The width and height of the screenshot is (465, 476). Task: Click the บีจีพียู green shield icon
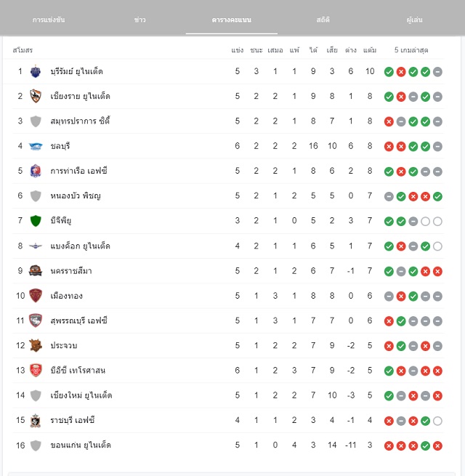click(x=36, y=221)
